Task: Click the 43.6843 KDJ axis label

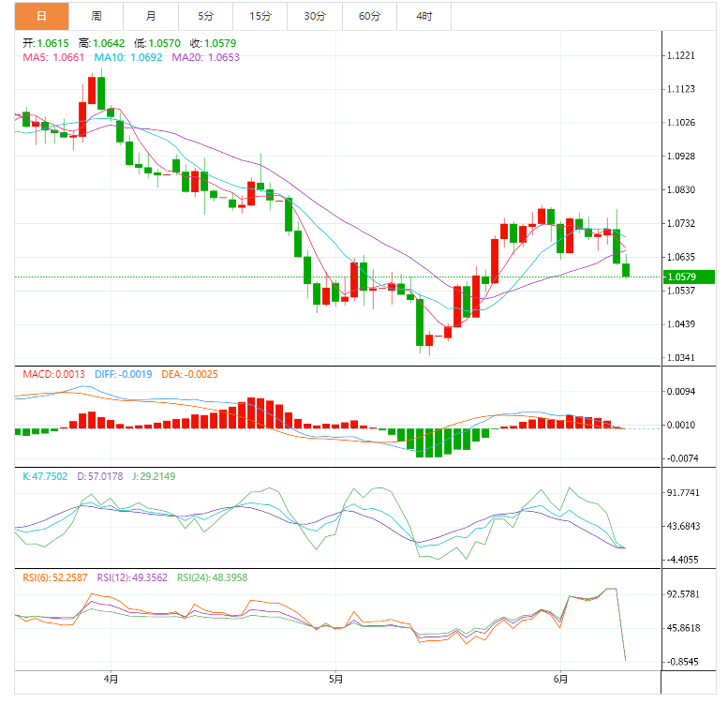Action: pos(683,526)
